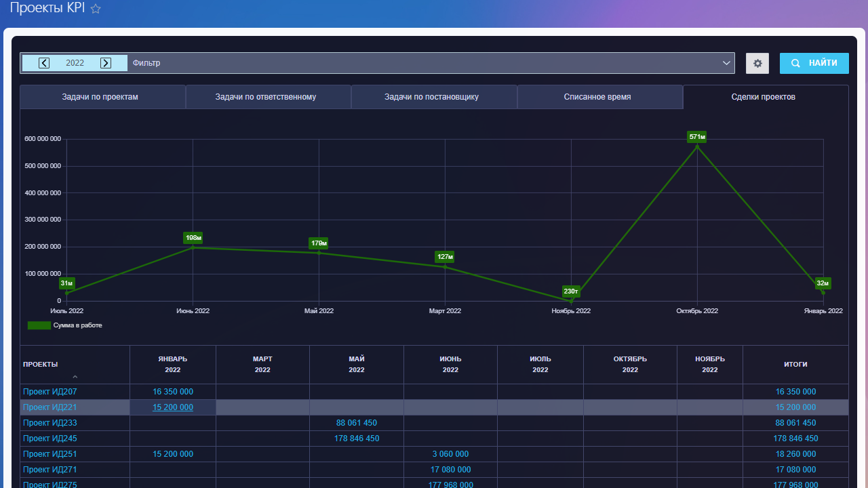Click the Итоги column header

(795, 365)
